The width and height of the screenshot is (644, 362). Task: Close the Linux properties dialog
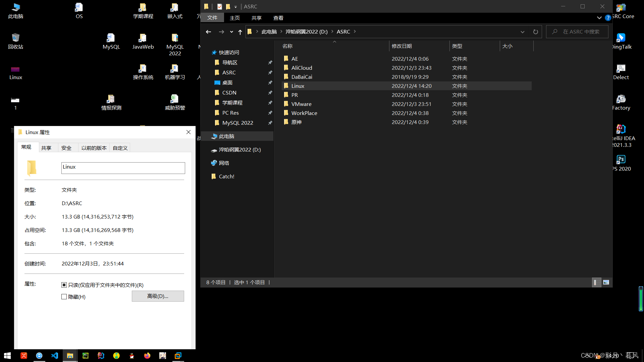189,132
